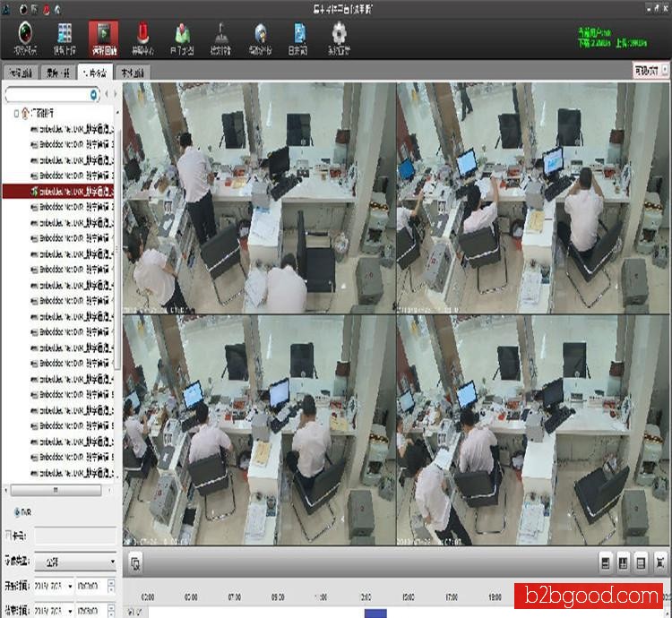Select the highlighted recording playback module
Image resolution: width=672 pixels, height=618 pixels.
(103, 39)
